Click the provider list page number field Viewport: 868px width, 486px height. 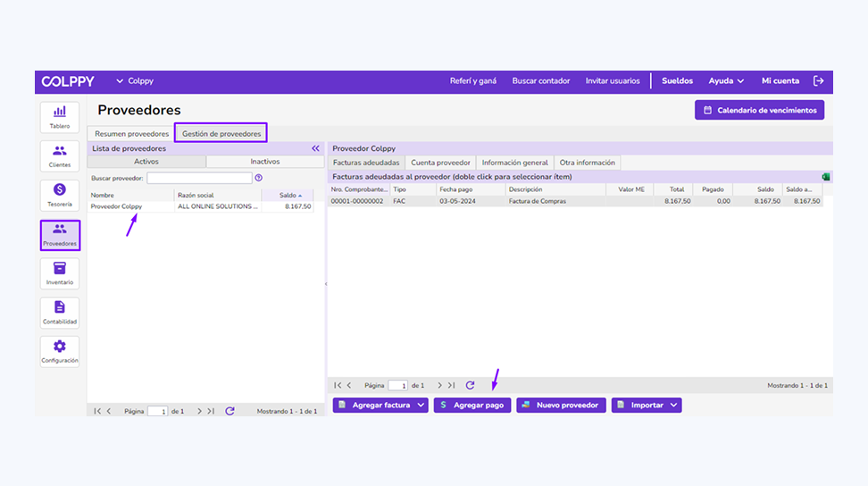click(158, 411)
